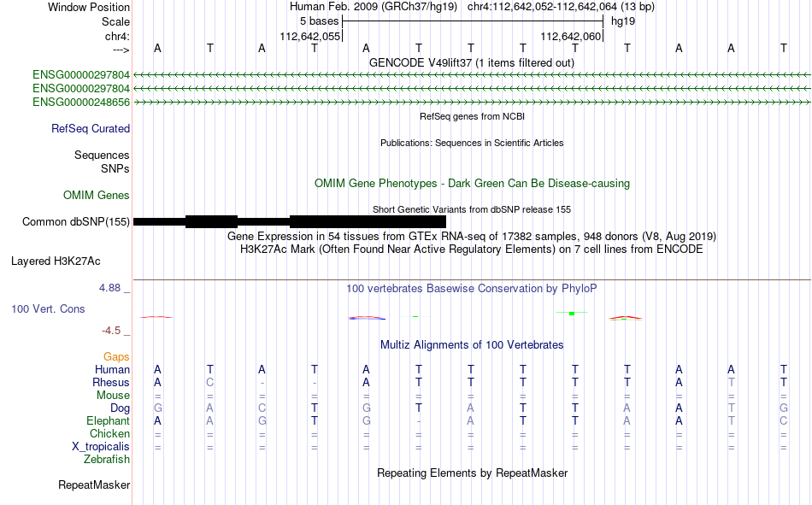812x505 pixels.
Task: Click the X_tropicalis species row label
Action: point(101,447)
